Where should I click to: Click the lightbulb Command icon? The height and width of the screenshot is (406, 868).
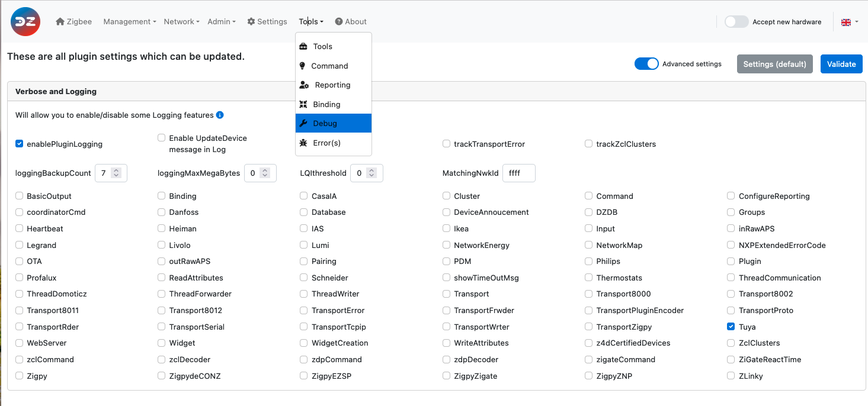pyautogui.click(x=302, y=66)
